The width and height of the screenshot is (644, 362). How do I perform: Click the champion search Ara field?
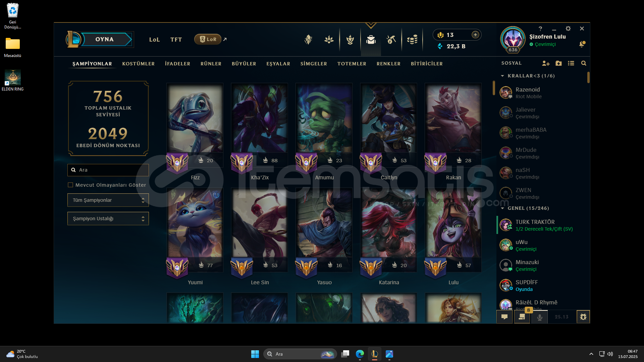coord(108,170)
